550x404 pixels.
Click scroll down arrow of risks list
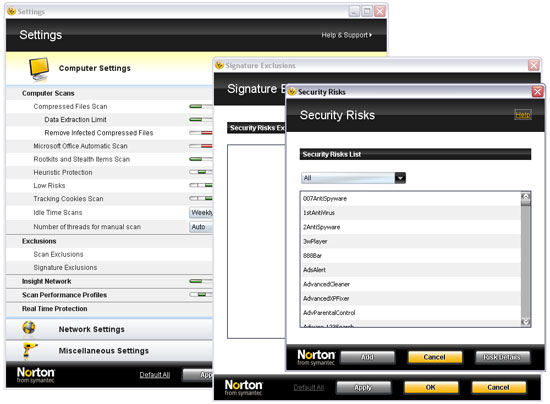tap(525, 322)
